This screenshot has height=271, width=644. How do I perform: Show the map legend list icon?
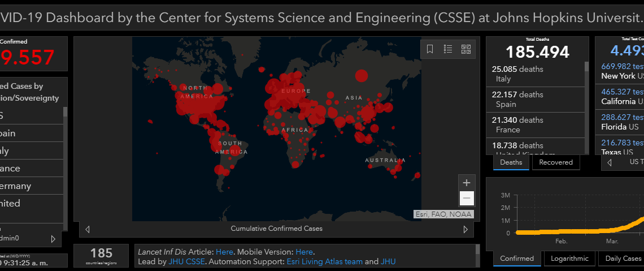point(448,49)
